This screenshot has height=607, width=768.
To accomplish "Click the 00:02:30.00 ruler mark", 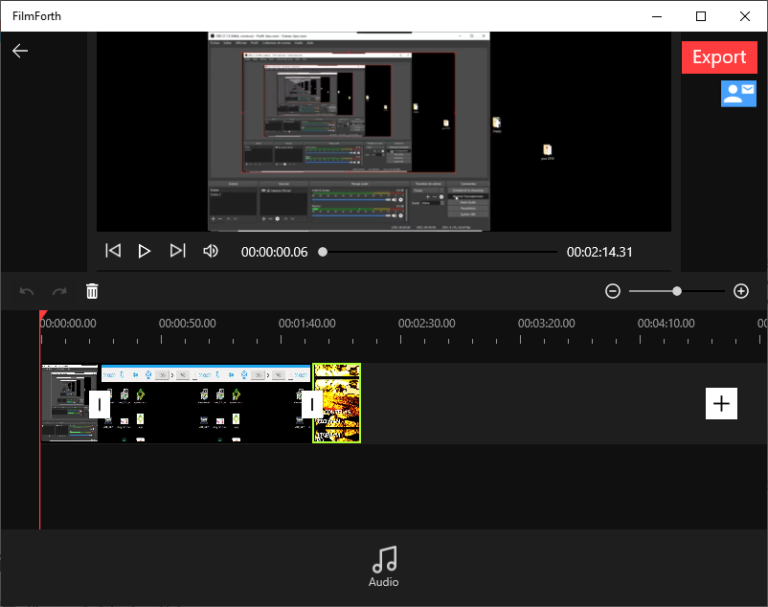I will click(427, 323).
